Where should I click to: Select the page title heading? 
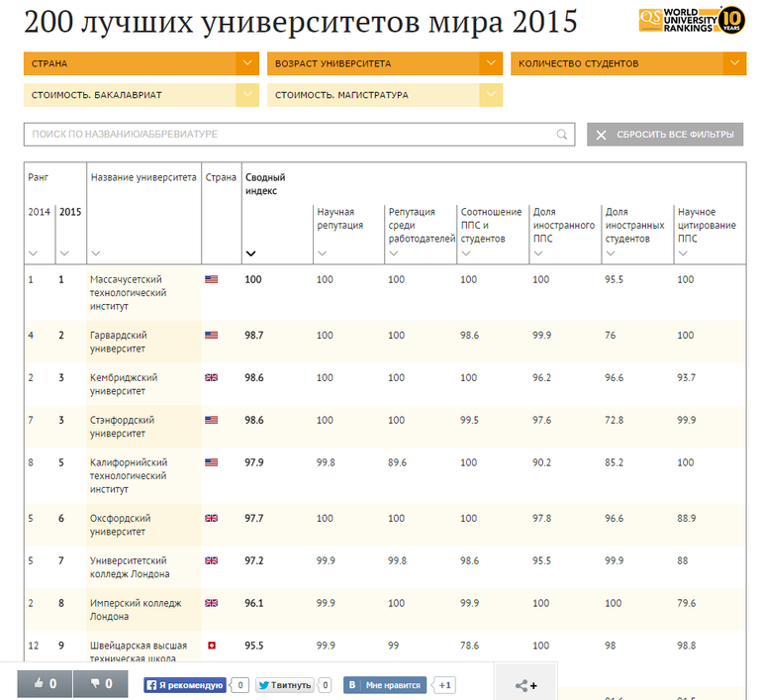[301, 23]
